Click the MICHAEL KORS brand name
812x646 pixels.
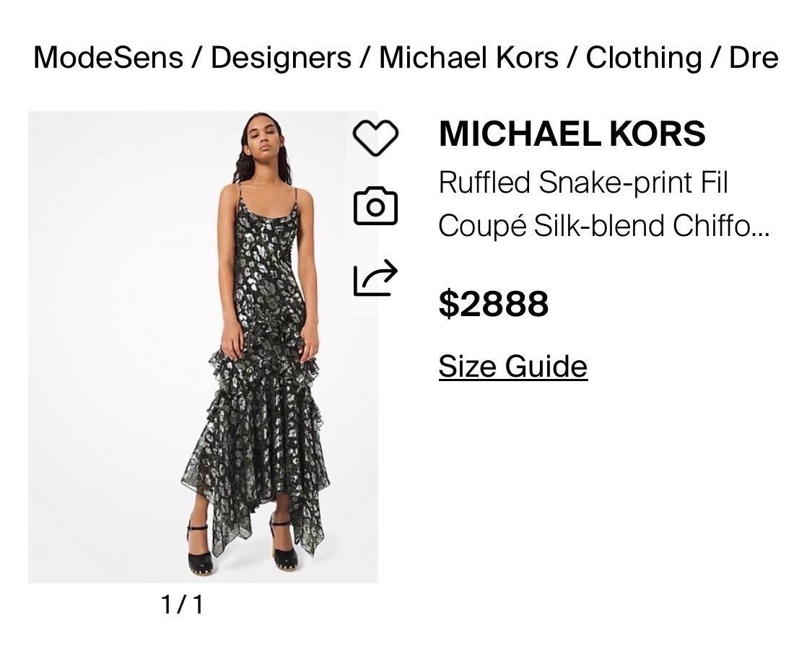[573, 134]
